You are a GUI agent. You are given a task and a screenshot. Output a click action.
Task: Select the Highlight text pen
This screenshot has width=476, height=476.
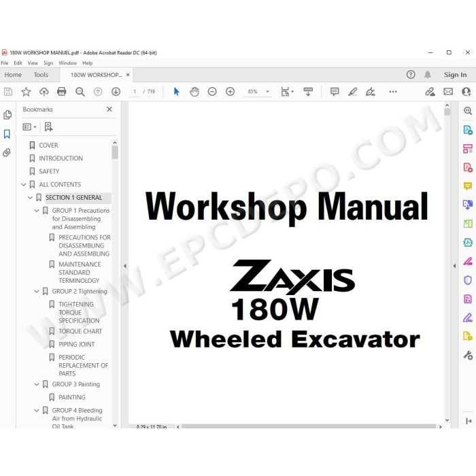tap(352, 92)
